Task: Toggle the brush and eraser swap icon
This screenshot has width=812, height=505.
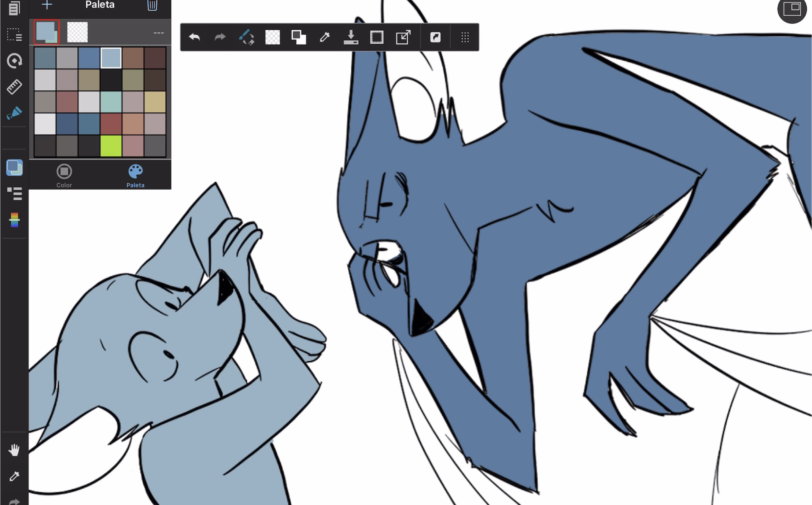Action: pos(247,37)
